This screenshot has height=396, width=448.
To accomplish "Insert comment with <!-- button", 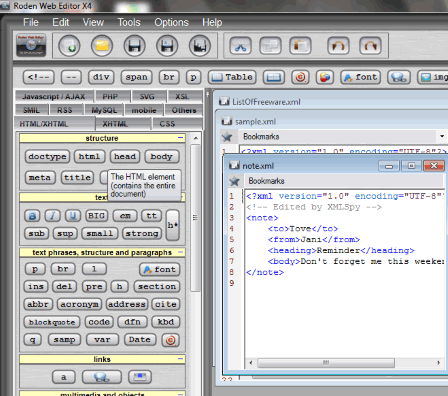I will 38,77.
